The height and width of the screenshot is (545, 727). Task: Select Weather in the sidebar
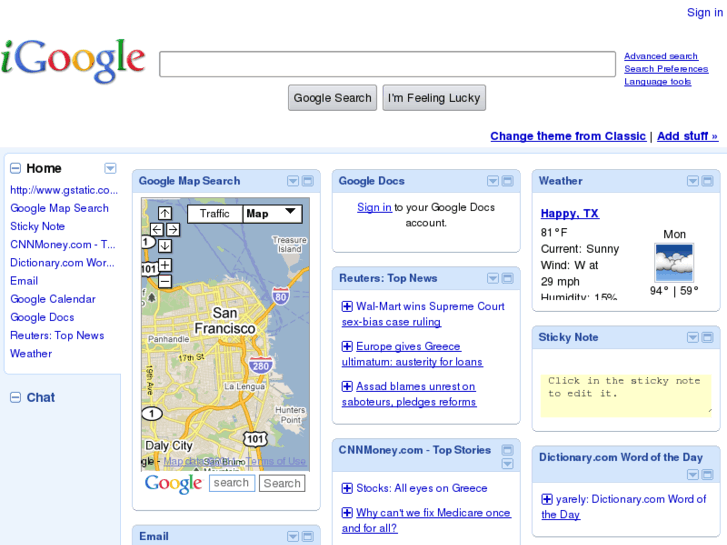pyautogui.click(x=31, y=353)
